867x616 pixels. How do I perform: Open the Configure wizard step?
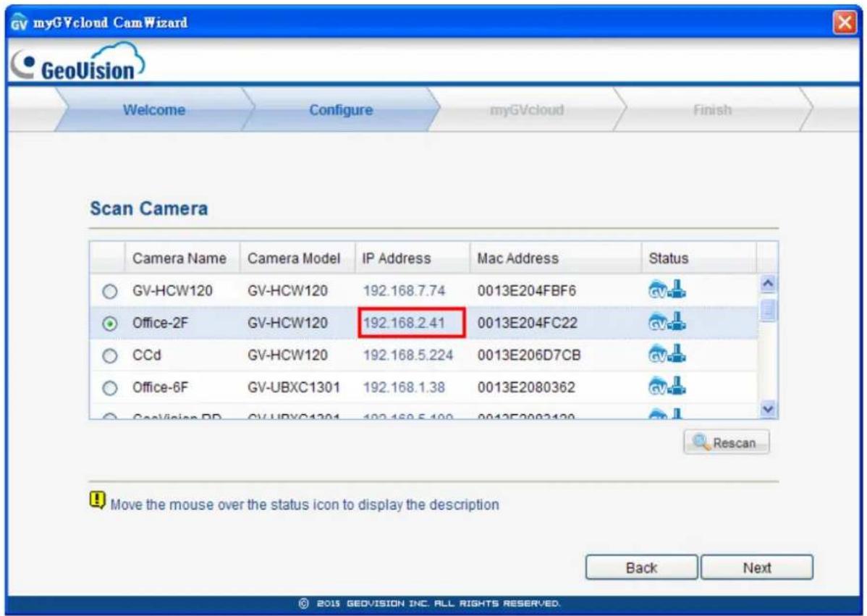pyautogui.click(x=341, y=109)
